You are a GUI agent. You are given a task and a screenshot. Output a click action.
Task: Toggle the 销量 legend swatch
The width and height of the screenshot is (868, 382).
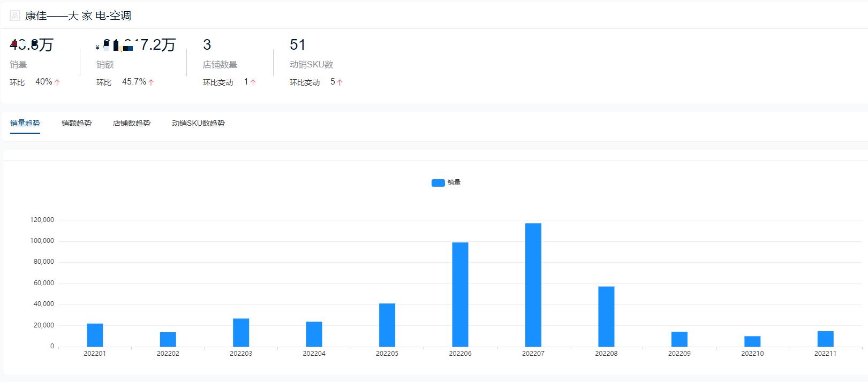click(x=438, y=183)
